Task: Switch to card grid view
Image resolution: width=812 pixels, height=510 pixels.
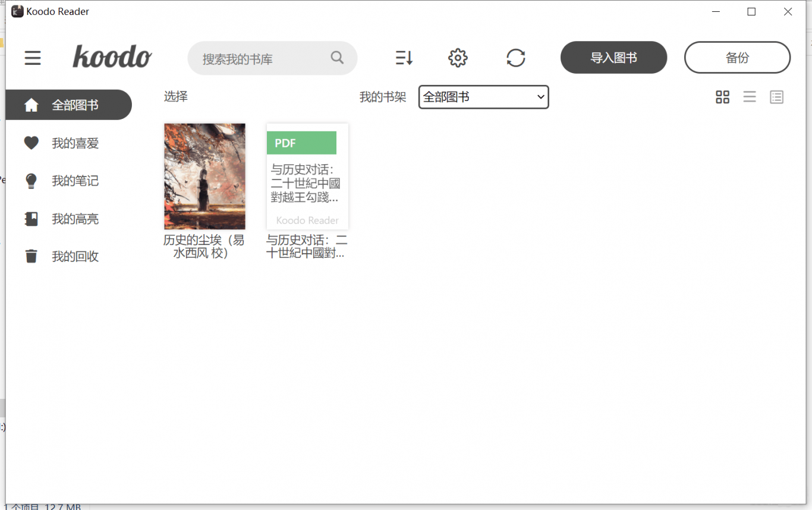Action: 722,97
